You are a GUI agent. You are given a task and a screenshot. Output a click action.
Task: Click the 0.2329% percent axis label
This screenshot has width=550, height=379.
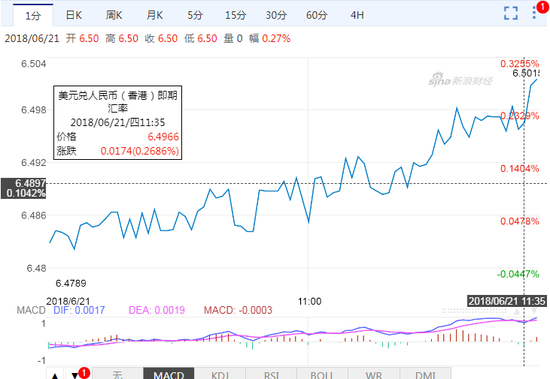click(520, 116)
